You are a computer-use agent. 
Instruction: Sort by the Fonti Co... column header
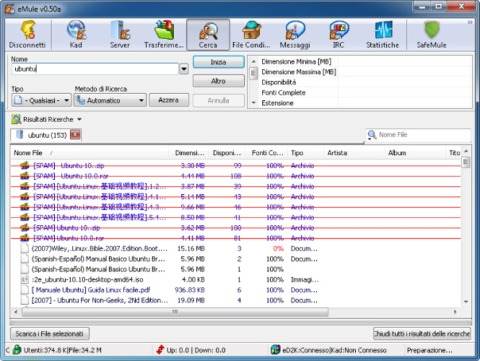click(267, 153)
